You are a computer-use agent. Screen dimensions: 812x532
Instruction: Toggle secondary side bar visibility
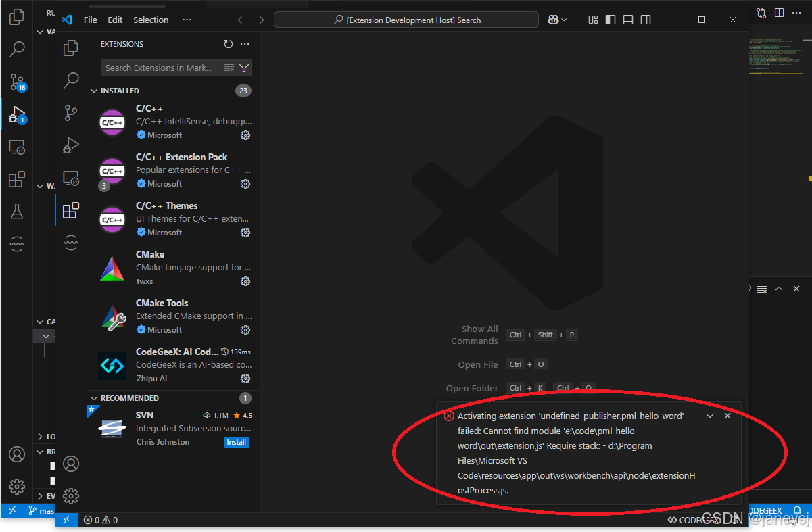click(x=646, y=20)
